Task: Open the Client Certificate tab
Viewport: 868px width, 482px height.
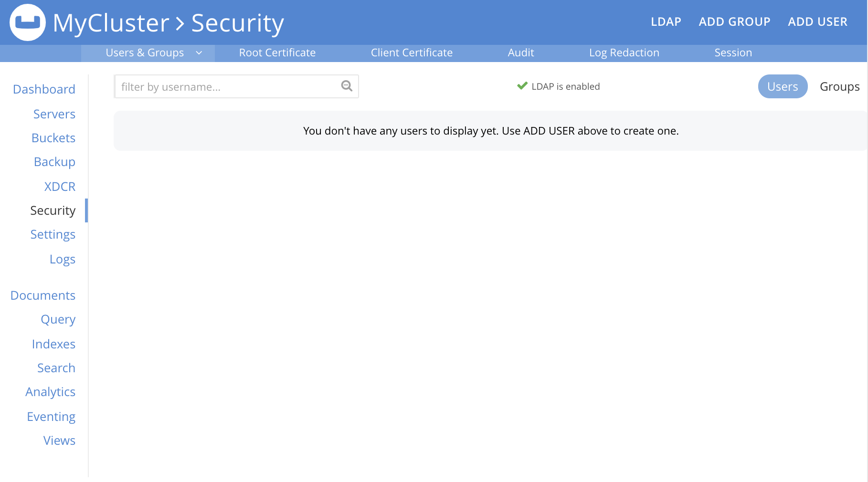Action: point(412,53)
